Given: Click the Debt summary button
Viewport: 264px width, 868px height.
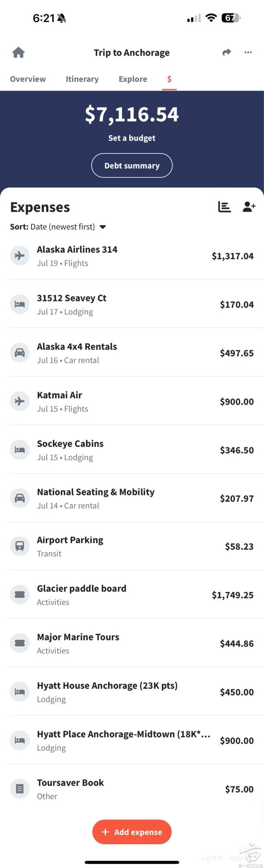Looking at the screenshot, I should point(132,165).
